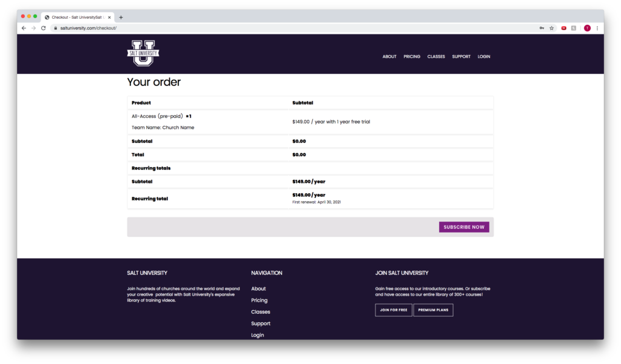Click 'All-Access (pre-paid)' product name
The image size is (621, 364).
coord(157,116)
